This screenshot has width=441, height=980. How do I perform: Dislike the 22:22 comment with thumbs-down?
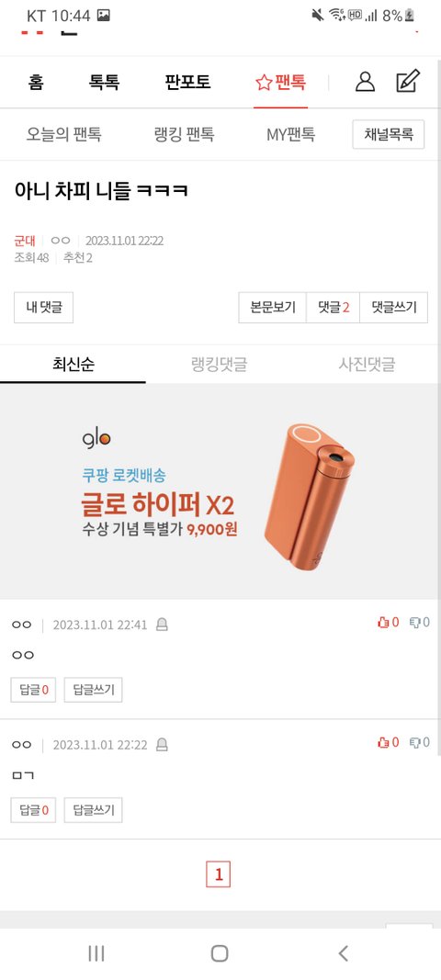pyautogui.click(x=419, y=742)
